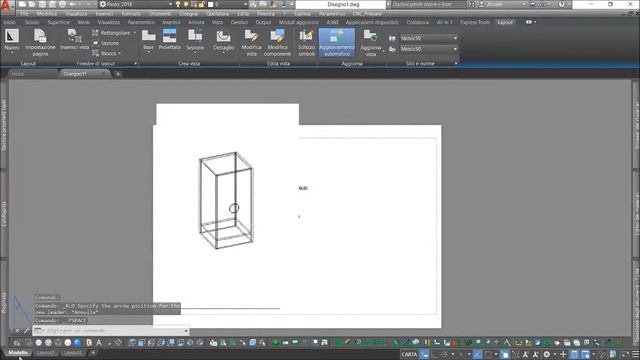
Task: Switch to the Output ribbon tab
Action: [x=263, y=22]
